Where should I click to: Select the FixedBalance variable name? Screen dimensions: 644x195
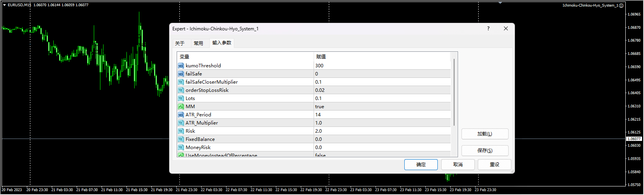click(200, 139)
